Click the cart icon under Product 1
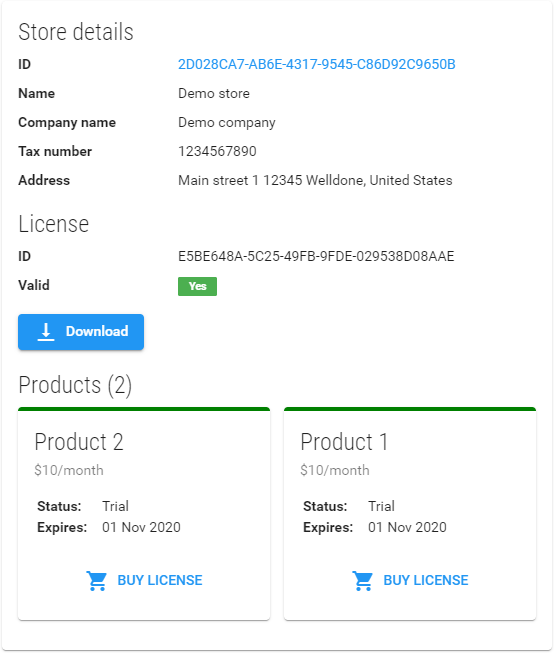Viewport: 554px width, 653px height. point(362,581)
